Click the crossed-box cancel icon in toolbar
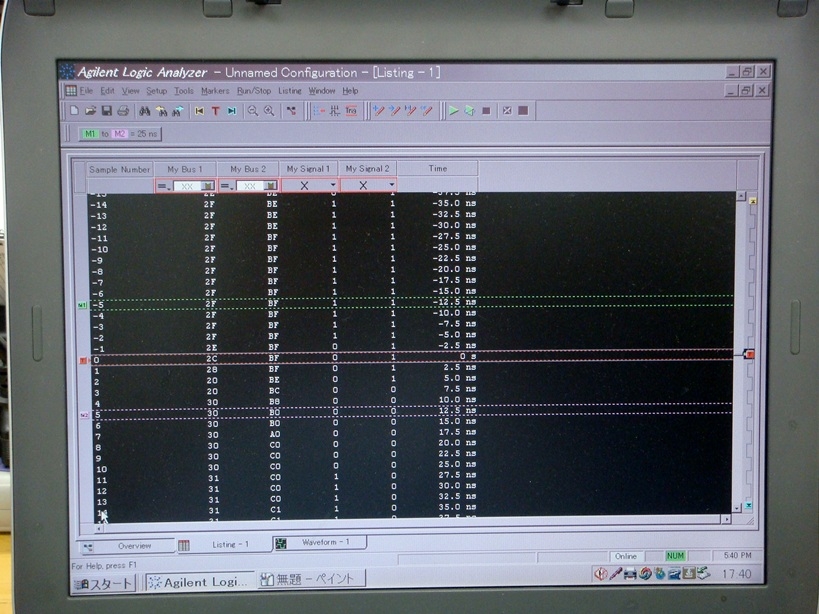 507,111
